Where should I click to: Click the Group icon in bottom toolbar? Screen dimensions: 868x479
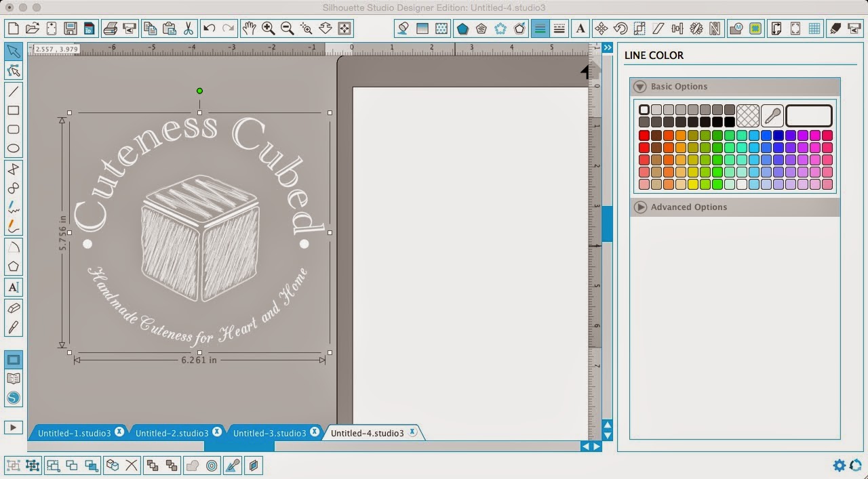pyautogui.click(x=13, y=465)
